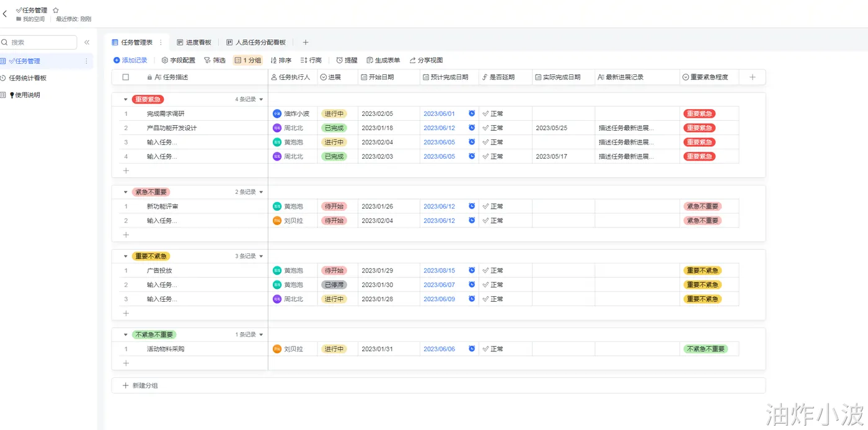
Task: Open the 4 条记录 count dropdown
Action: coord(249,99)
